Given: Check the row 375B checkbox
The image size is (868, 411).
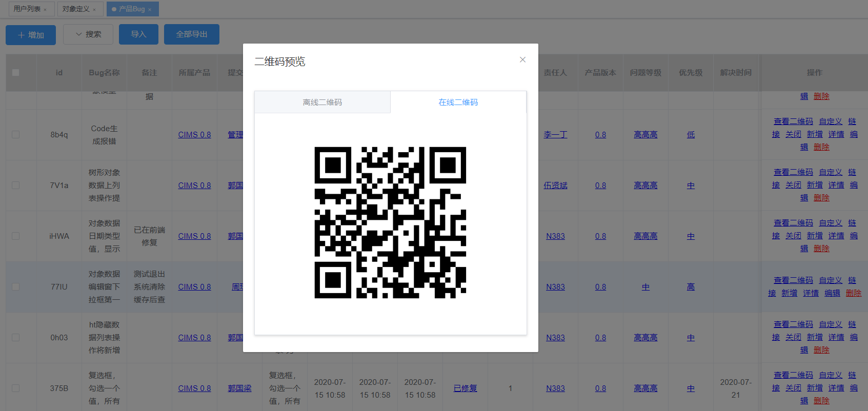Looking at the screenshot, I should coord(16,388).
